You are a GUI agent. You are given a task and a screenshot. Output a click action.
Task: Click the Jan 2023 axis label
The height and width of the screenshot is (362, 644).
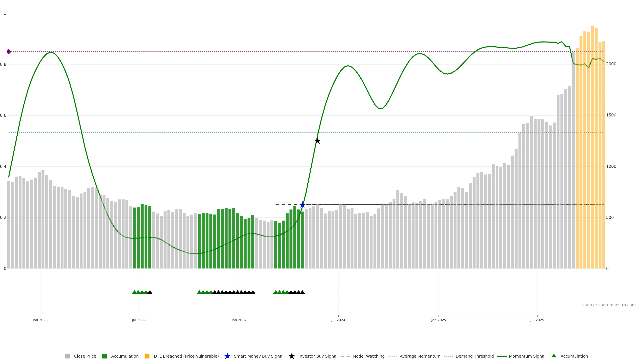pos(40,320)
